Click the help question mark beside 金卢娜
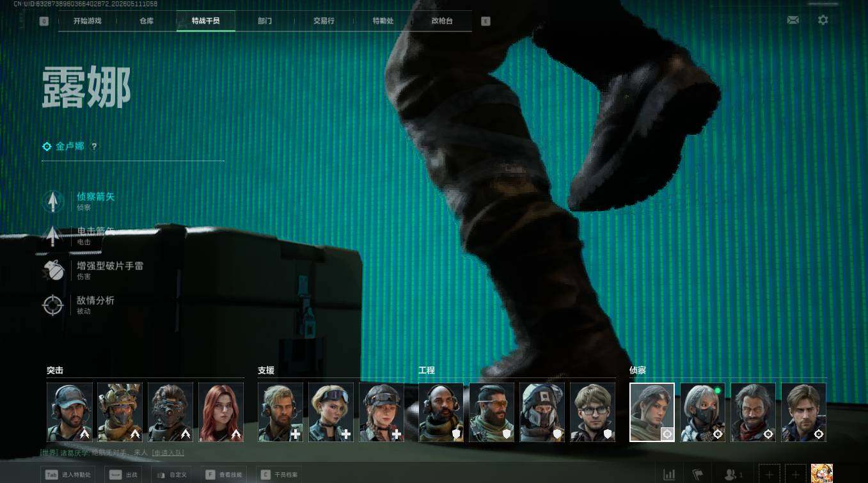 94,146
